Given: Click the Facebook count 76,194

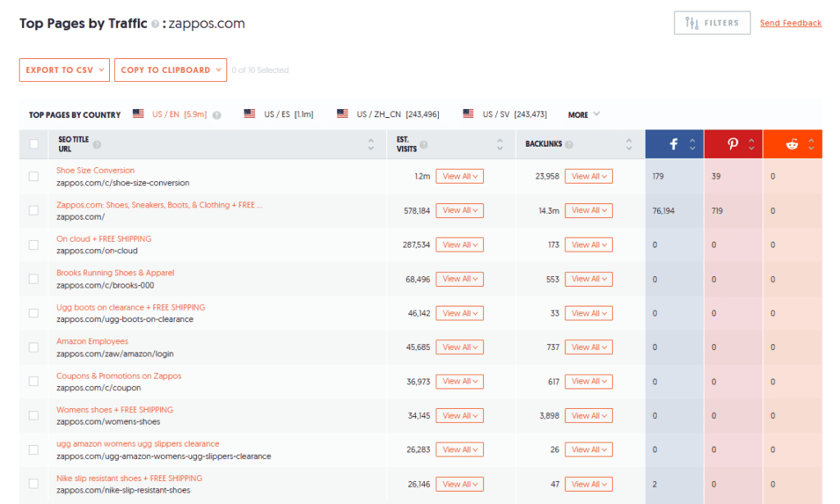Looking at the screenshot, I should tap(663, 211).
